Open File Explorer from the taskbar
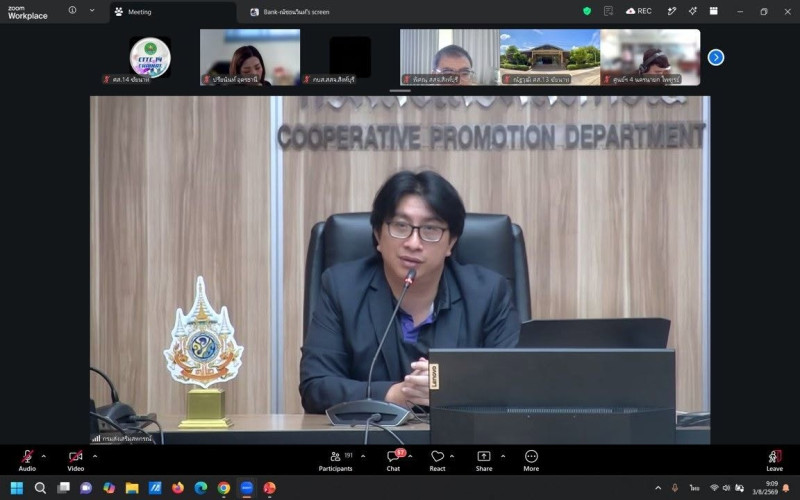The height and width of the screenshot is (500, 800). (132, 488)
